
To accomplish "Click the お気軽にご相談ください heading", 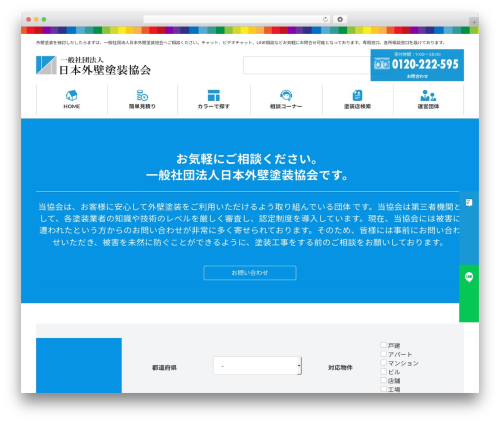I will (x=247, y=159).
